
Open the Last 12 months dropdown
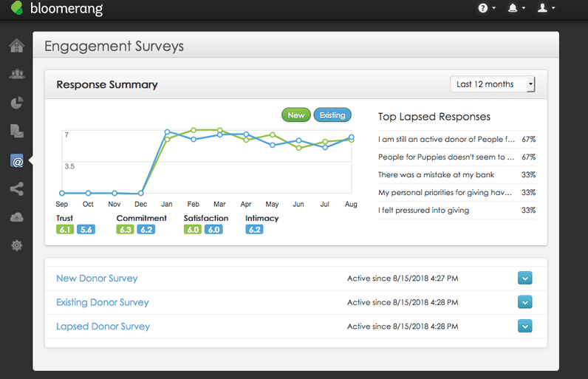tap(493, 84)
